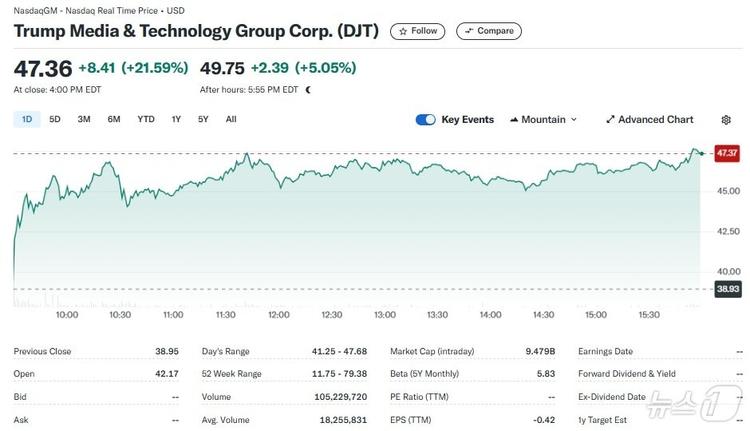Select the 3M range tab
The height and width of the screenshot is (431, 750).
[84, 120]
